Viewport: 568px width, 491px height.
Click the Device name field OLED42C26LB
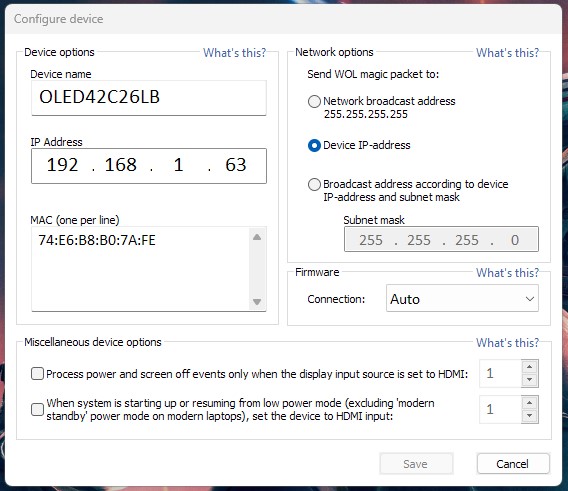pyautogui.click(x=149, y=98)
